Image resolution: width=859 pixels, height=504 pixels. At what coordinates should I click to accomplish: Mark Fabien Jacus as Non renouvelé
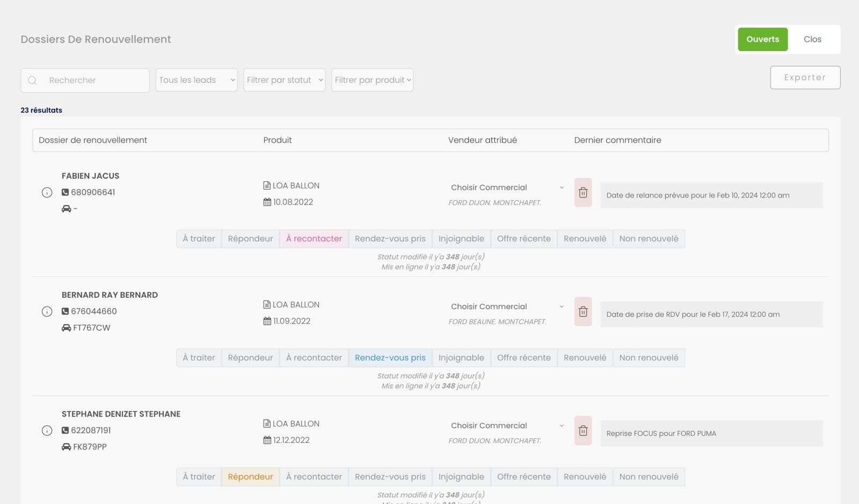[649, 239]
